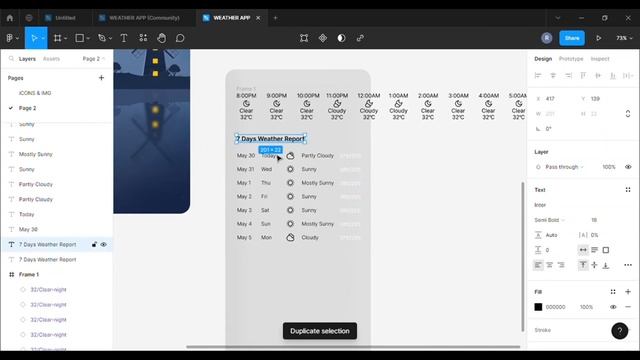Toggle constrain proportions icon
This screenshot has height=360, width=640.
tap(628, 113)
